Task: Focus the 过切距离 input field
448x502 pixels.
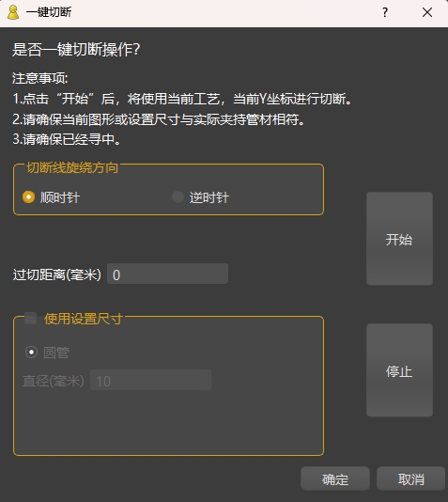Action: click(167, 274)
